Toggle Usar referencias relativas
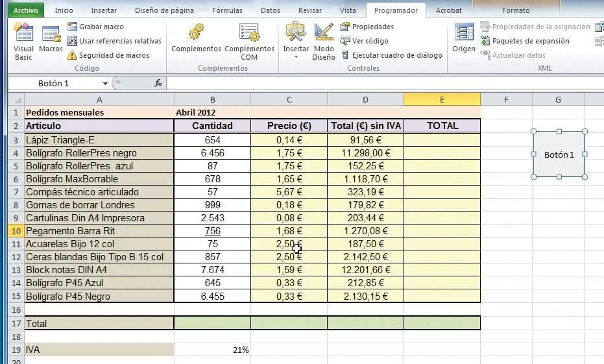The height and width of the screenshot is (364, 604). pos(119,41)
